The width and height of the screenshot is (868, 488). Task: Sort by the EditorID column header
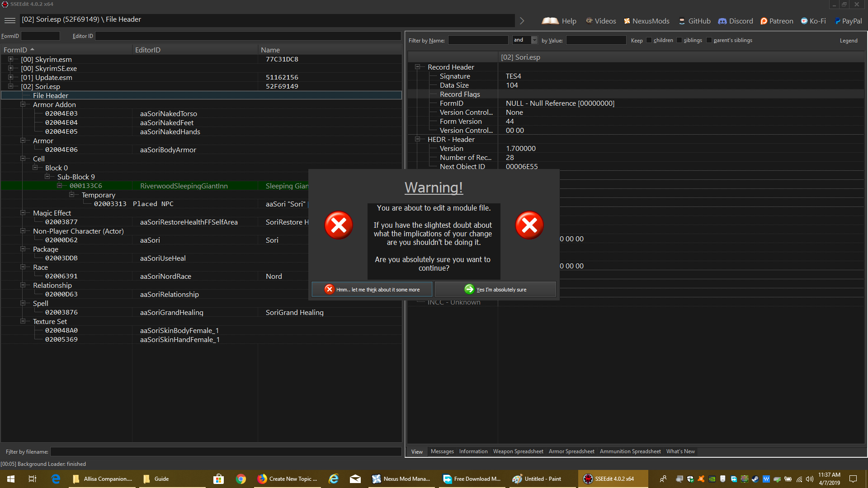[195, 50]
